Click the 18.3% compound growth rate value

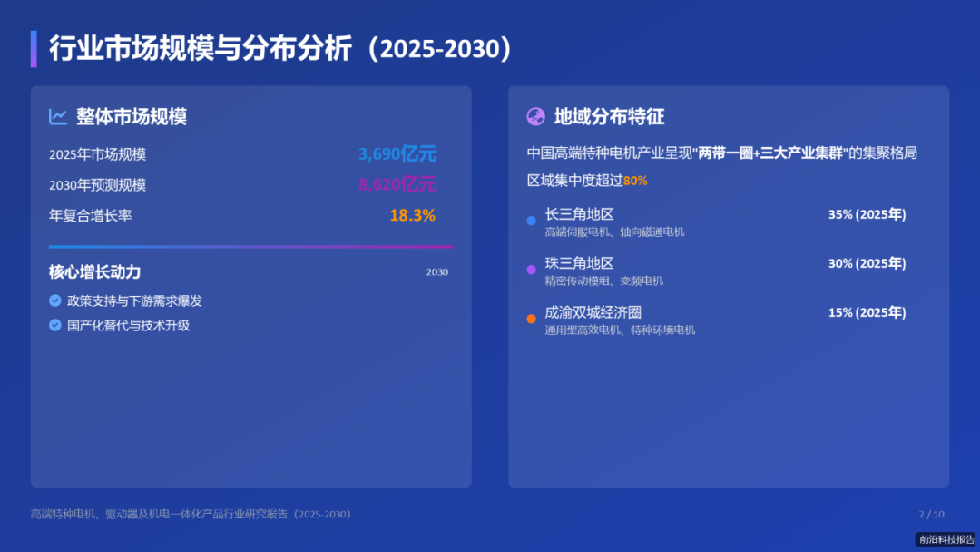click(411, 215)
